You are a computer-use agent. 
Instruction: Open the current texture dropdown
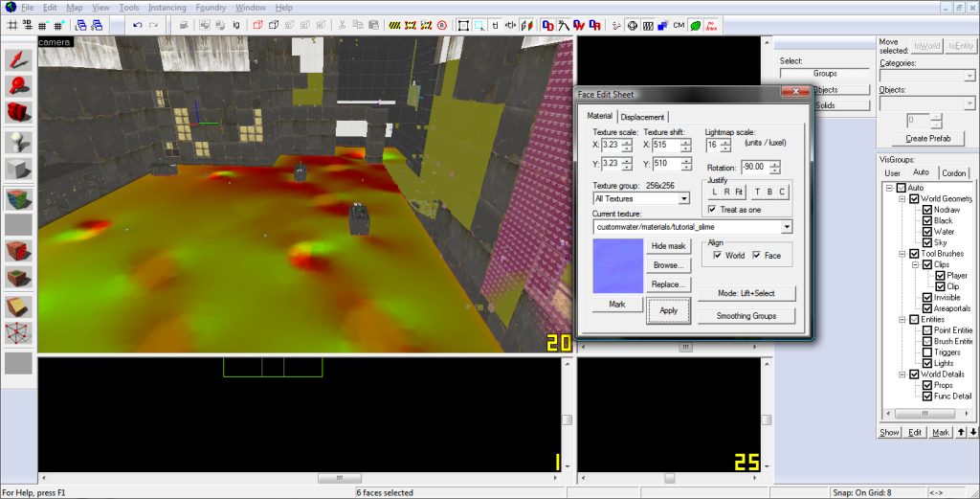point(787,227)
